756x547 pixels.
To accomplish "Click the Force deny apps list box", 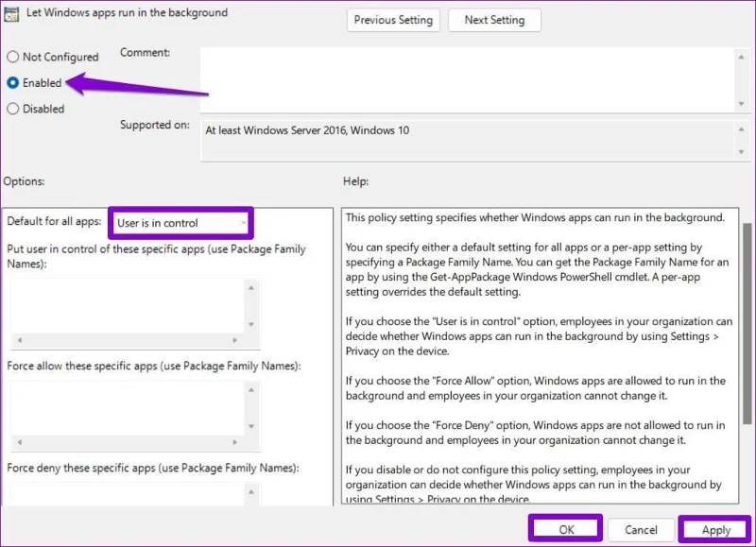I will click(x=128, y=494).
